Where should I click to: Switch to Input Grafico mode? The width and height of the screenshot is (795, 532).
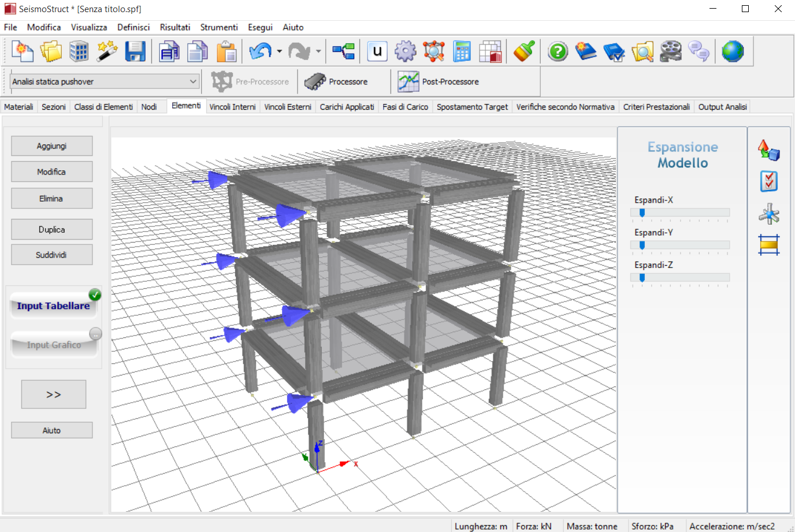point(54,345)
